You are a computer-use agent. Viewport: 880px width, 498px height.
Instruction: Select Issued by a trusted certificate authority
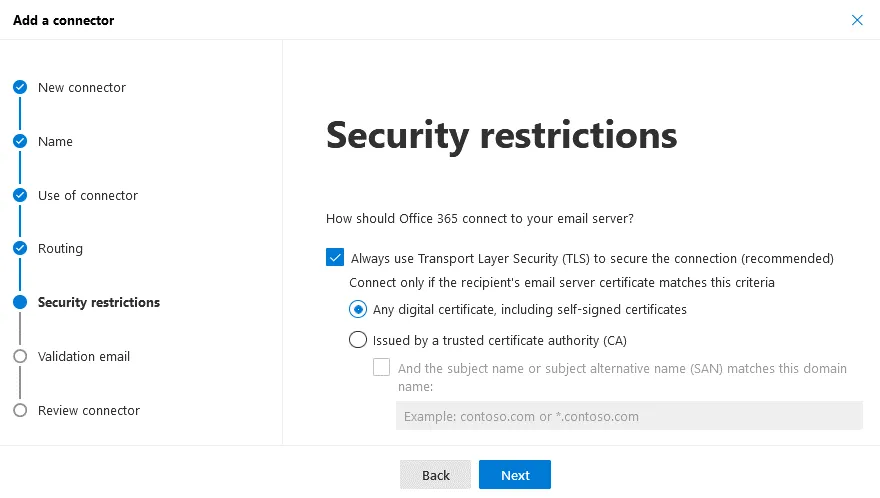point(358,340)
